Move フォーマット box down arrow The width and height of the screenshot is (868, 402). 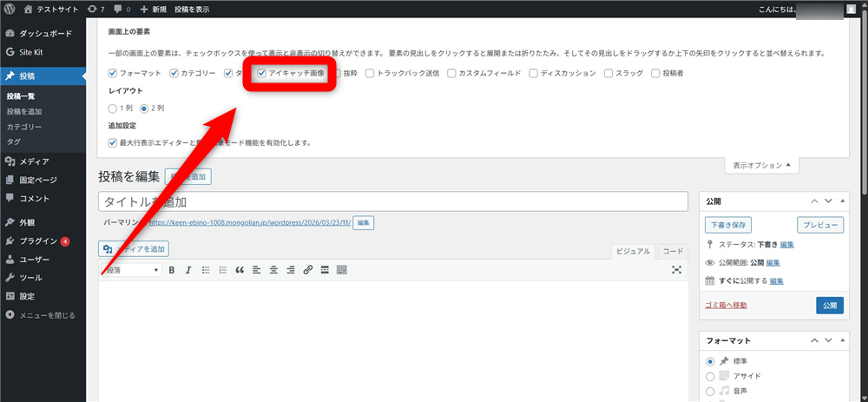829,340
